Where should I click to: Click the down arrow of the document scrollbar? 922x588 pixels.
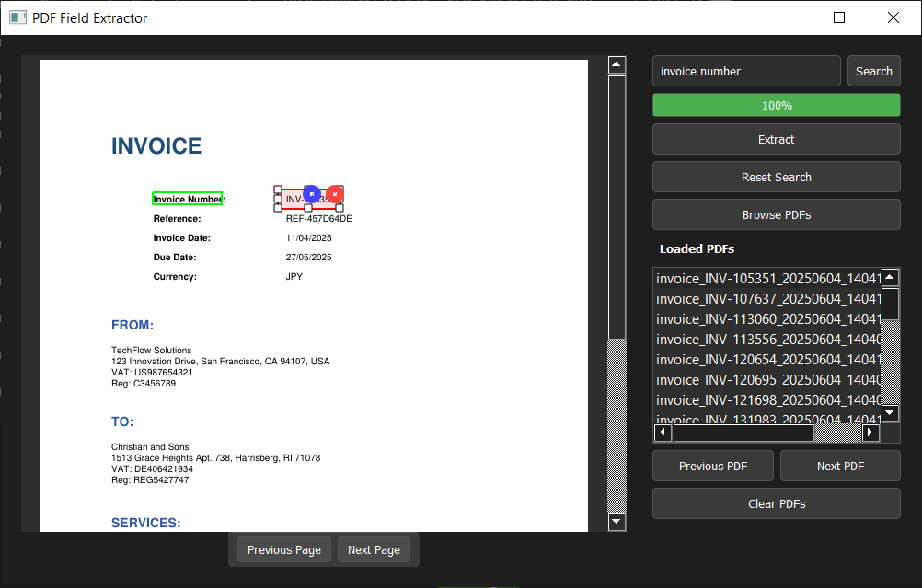click(617, 522)
